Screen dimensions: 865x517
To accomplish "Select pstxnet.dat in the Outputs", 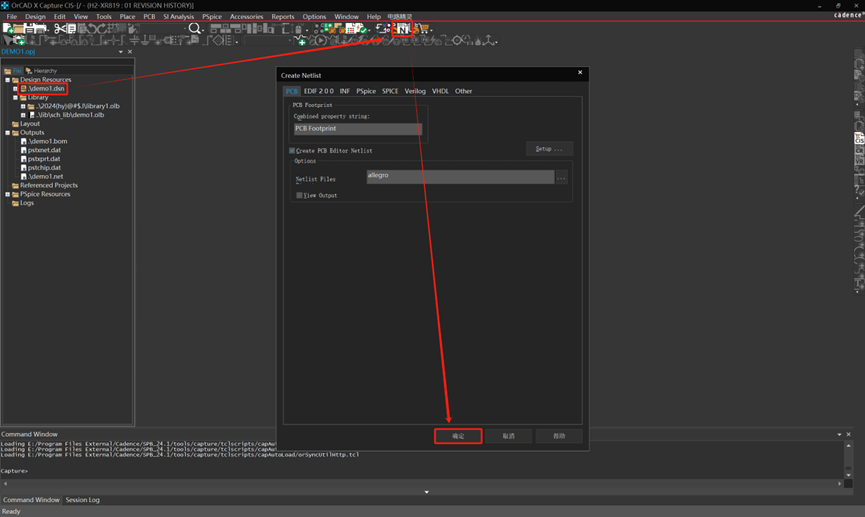I will (x=44, y=150).
